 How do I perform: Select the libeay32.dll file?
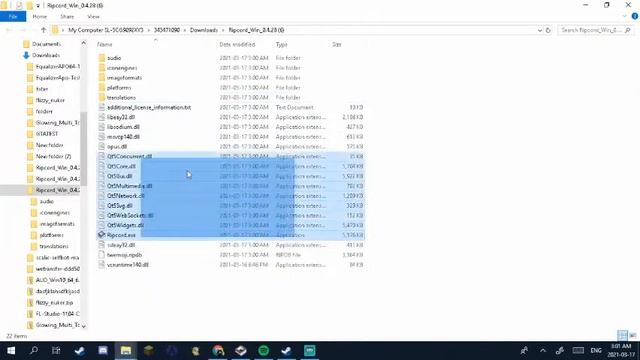(121, 117)
